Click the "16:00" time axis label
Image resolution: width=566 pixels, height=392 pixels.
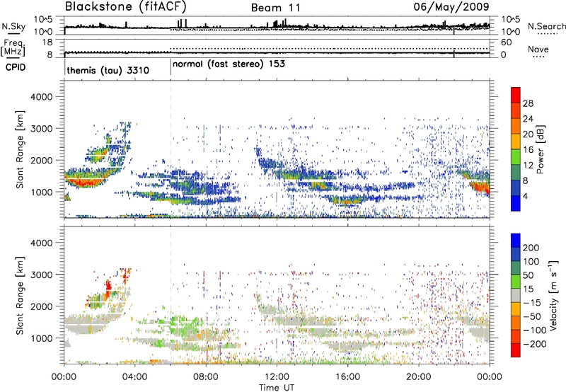click(x=347, y=377)
